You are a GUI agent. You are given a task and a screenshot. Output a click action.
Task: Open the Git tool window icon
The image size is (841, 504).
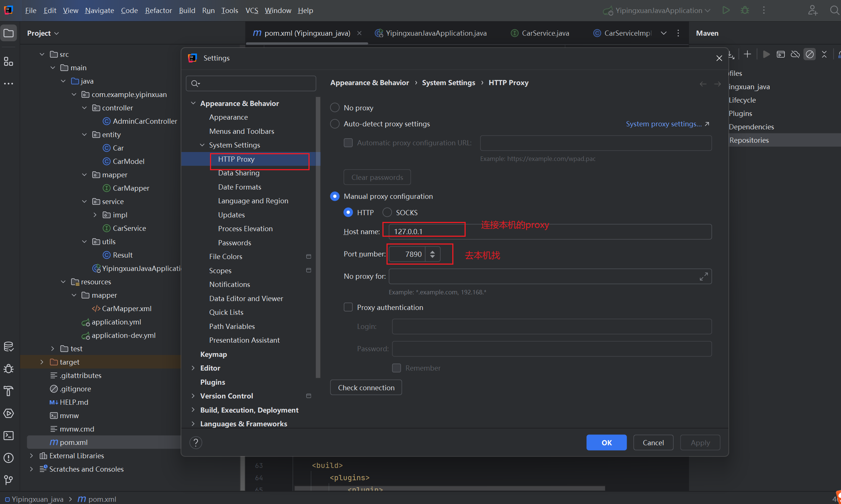[x=8, y=480]
